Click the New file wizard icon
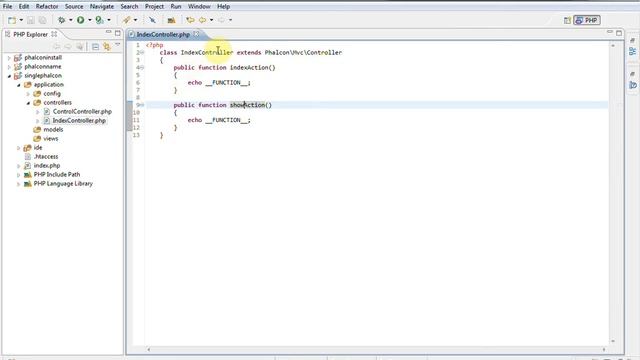This screenshot has width=640, height=360. tap(12, 20)
